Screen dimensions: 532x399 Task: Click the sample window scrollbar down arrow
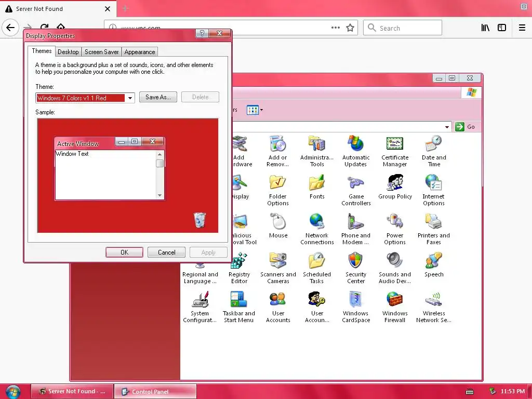[160, 195]
